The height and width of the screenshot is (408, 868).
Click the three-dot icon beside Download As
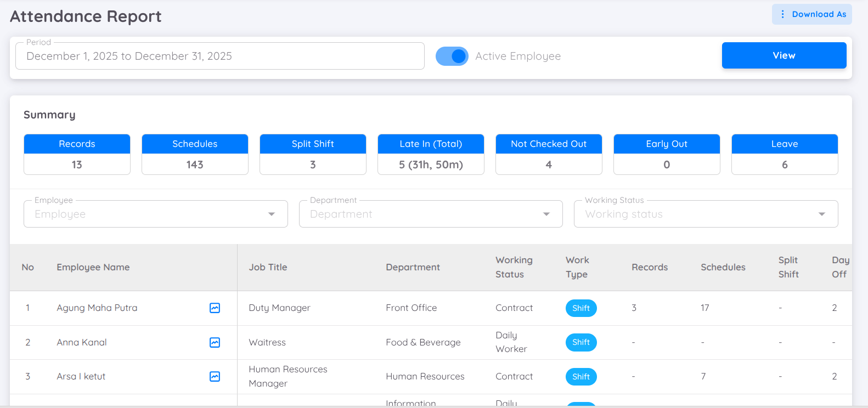[782, 14]
